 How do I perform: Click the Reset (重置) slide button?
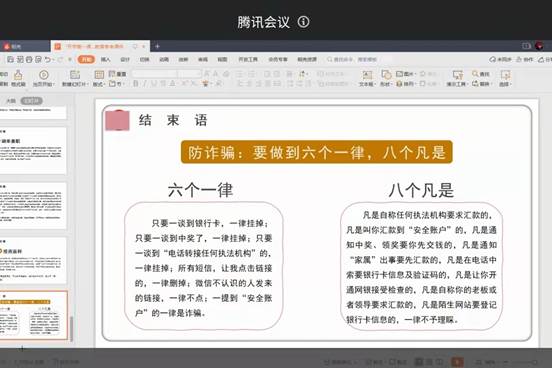coord(117,74)
